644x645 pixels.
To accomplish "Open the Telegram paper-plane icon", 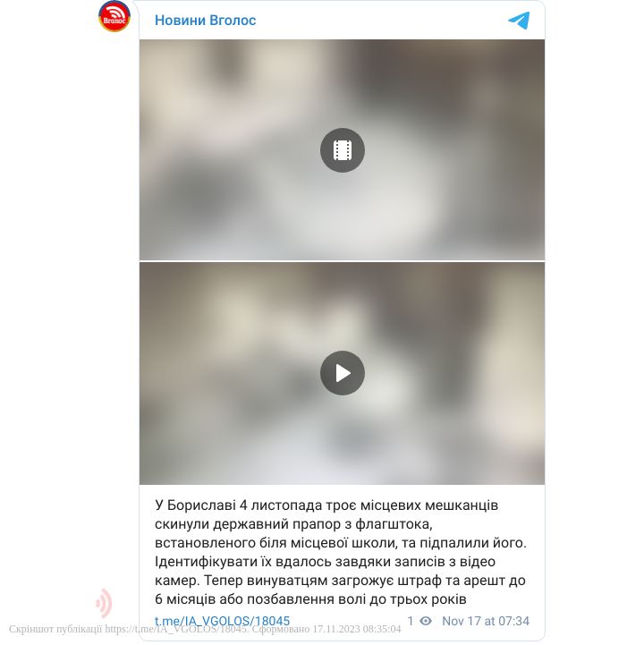I will [519, 21].
